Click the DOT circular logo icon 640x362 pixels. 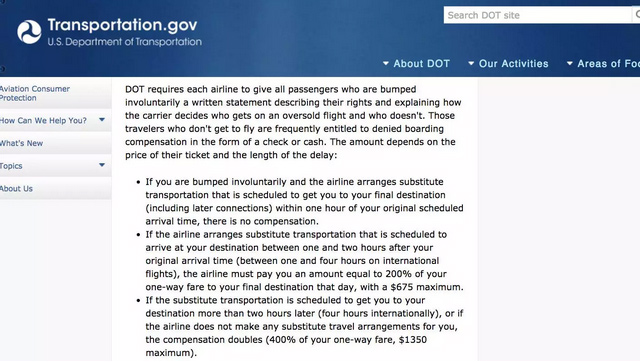coord(29,32)
